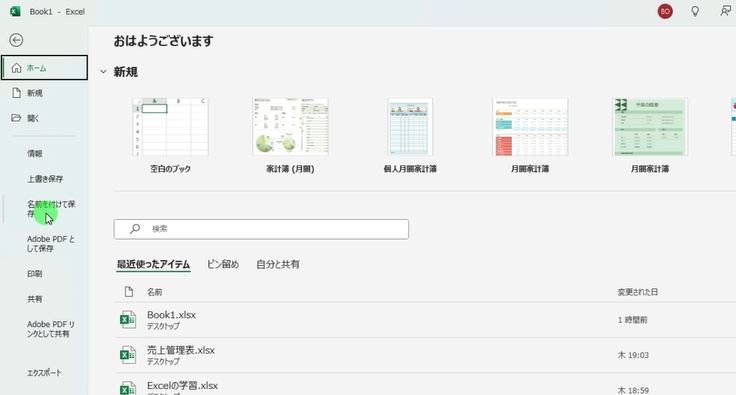Screen dimensions: 736x395
Task: Collapse the 新規 section chevron
Action: pos(103,72)
